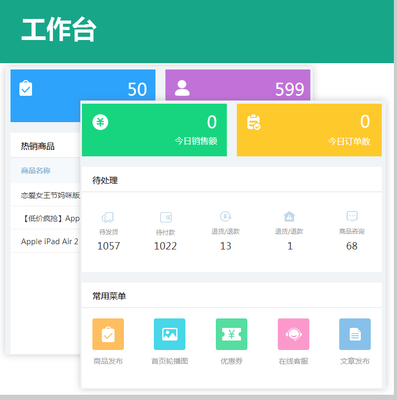The height and width of the screenshot is (400, 397).
Task: Click the 商品咨询 label
Action: point(352,231)
